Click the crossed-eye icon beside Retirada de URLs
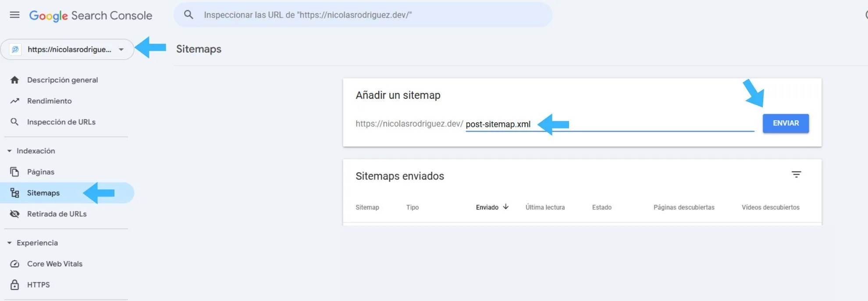 (14, 214)
